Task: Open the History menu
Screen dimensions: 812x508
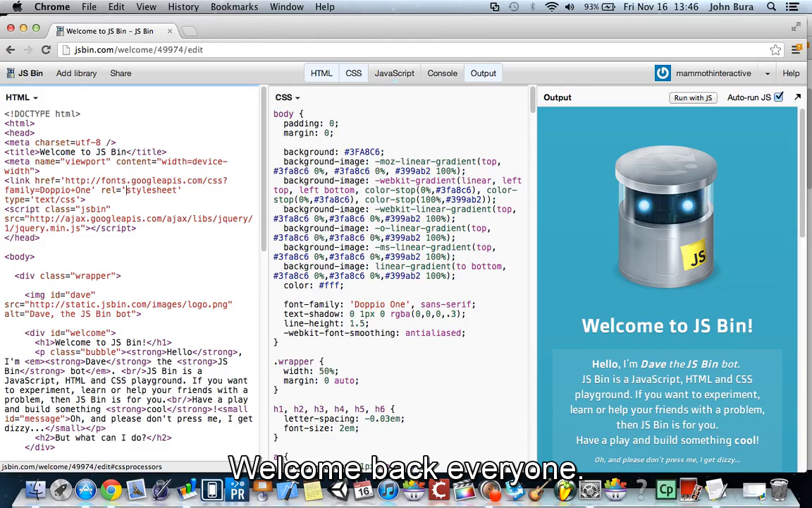Action: tap(183, 7)
